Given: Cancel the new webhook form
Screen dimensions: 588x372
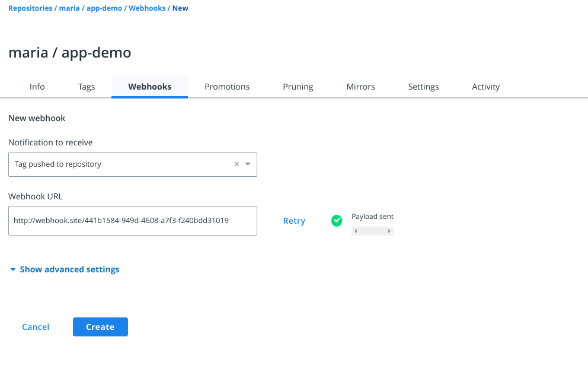Looking at the screenshot, I should point(36,327).
